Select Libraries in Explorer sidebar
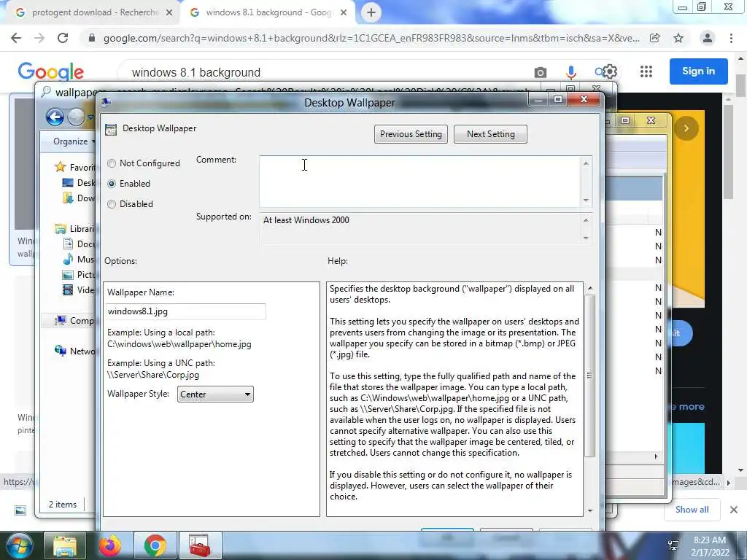The image size is (747, 560). tap(75, 229)
